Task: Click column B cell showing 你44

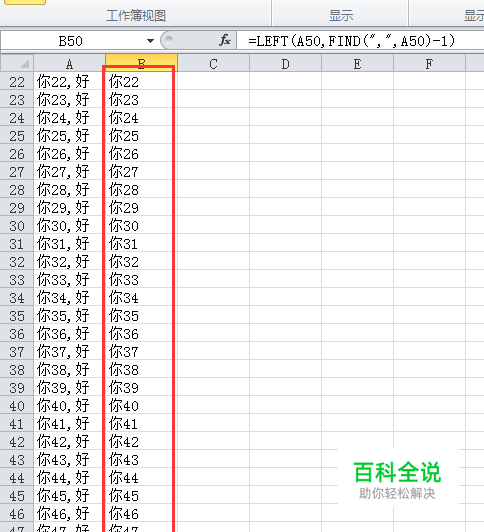Action: click(x=141, y=477)
